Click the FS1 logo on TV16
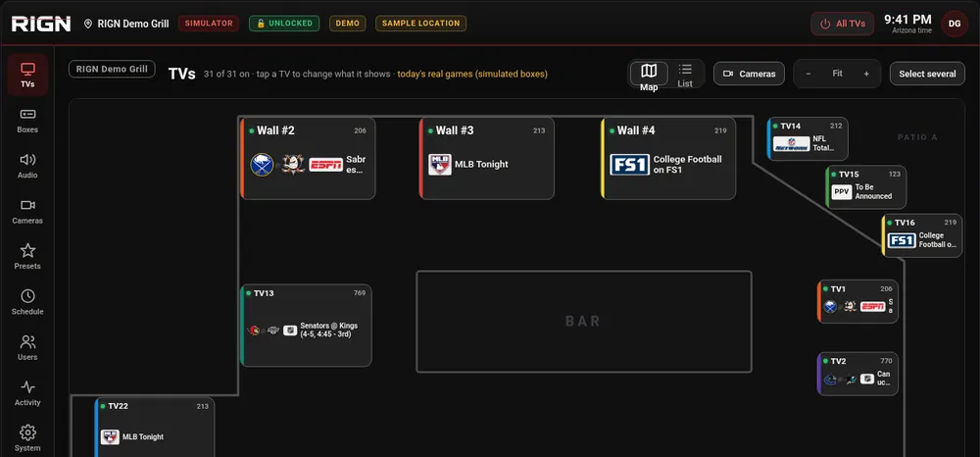The image size is (980, 457). tap(902, 240)
